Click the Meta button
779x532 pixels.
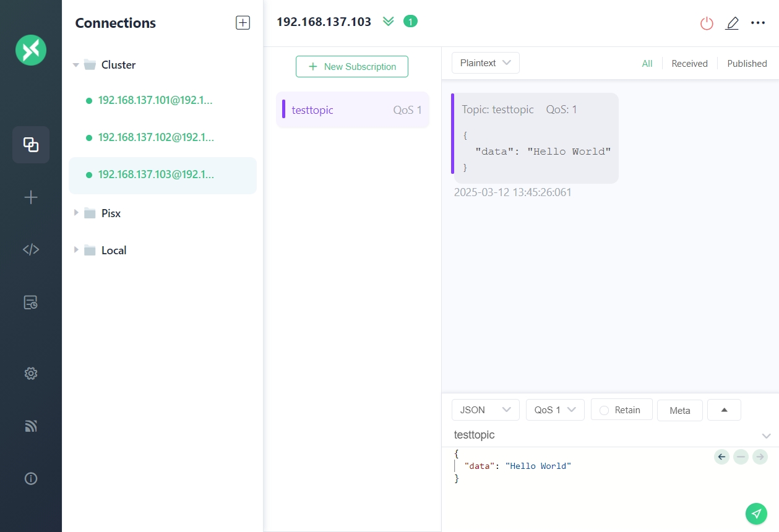pyautogui.click(x=679, y=411)
